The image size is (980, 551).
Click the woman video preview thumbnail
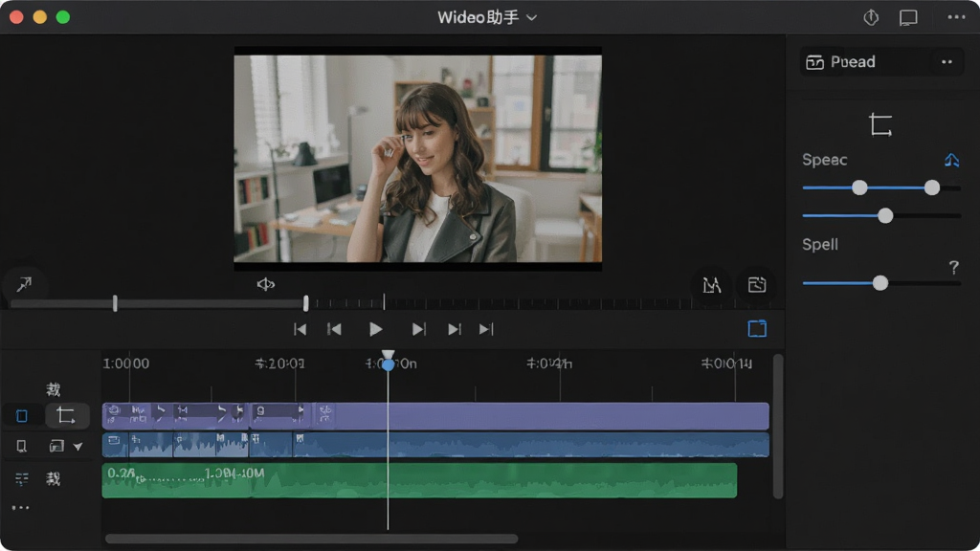tap(418, 159)
